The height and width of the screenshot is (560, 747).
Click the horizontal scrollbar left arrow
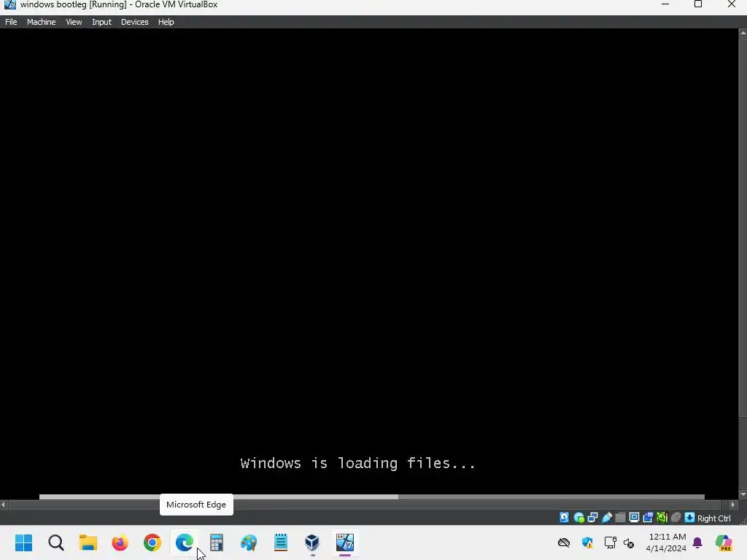[x=4, y=505]
